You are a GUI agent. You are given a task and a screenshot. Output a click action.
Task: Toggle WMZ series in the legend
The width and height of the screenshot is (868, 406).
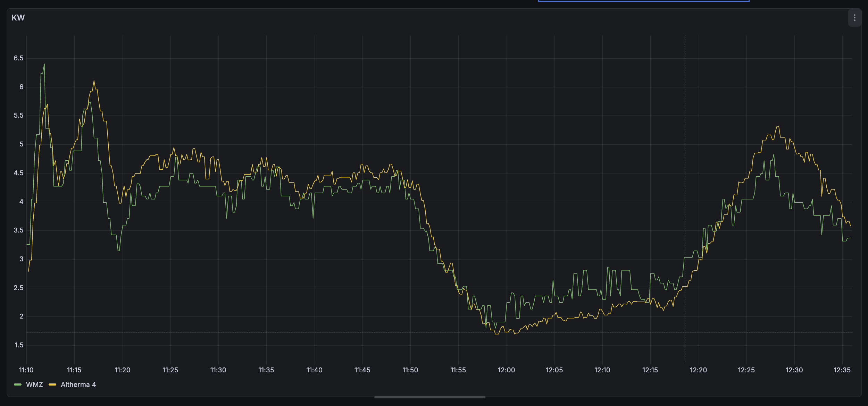34,384
